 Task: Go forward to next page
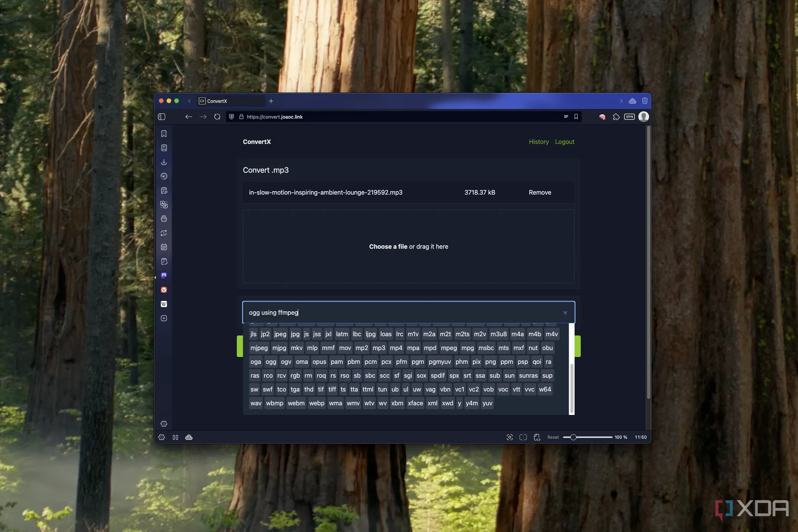(x=203, y=117)
